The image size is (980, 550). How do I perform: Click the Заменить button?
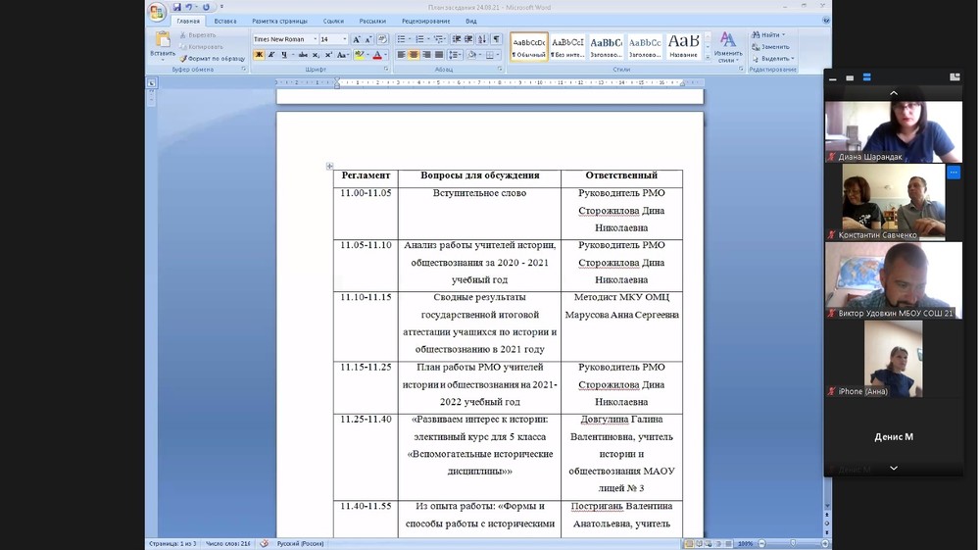coord(772,46)
